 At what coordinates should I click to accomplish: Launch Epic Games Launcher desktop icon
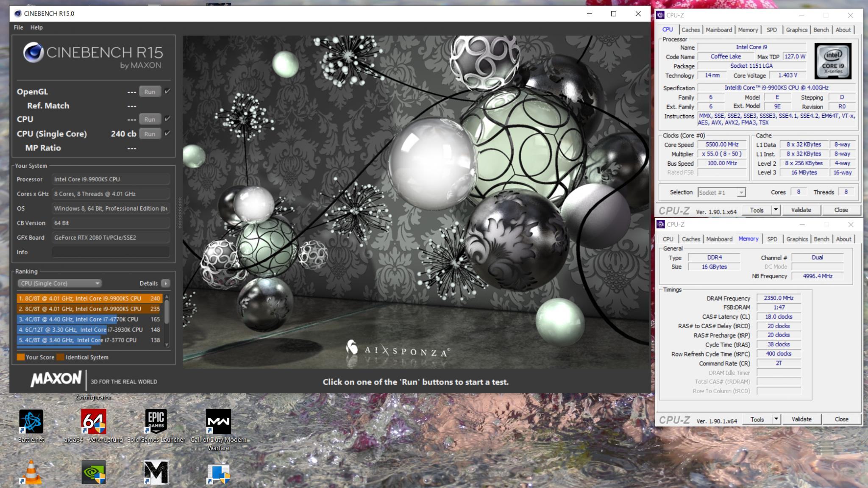tap(156, 421)
